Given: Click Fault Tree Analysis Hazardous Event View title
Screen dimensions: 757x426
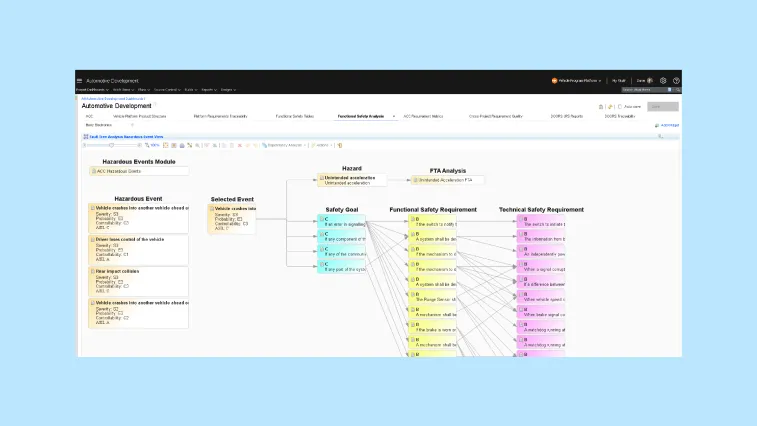Looking at the screenshot, I should [126, 137].
